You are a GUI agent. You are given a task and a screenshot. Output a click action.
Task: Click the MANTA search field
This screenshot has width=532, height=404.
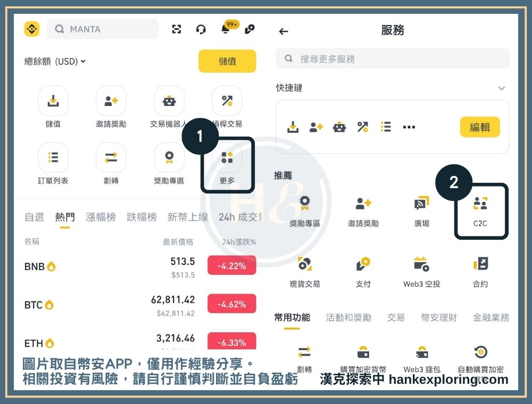[x=103, y=29]
